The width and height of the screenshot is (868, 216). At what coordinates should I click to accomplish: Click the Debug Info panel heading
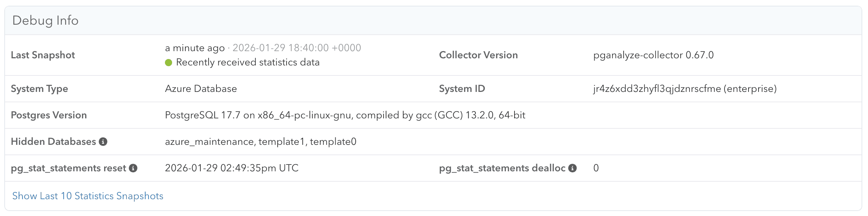[45, 20]
